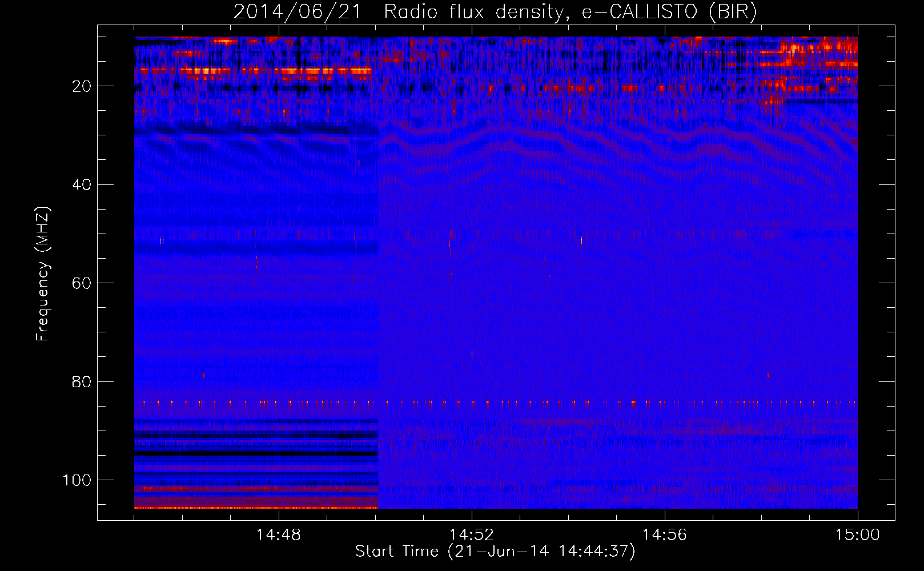Click the 14:52 time tick label

[472, 534]
